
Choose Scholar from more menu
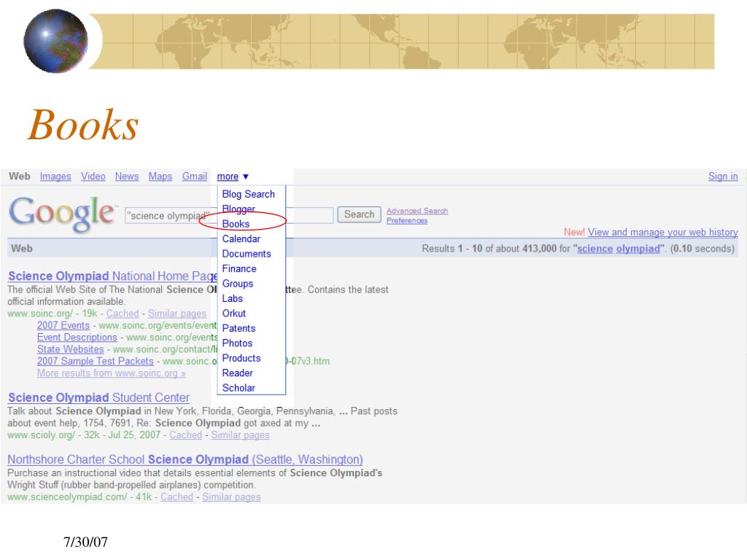[x=239, y=388]
